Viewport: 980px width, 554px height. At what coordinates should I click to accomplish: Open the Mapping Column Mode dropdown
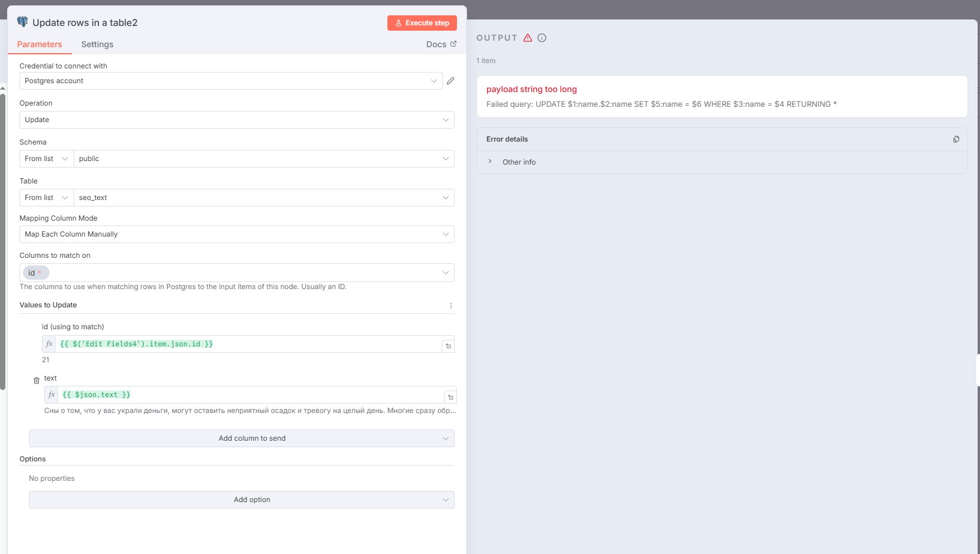click(x=236, y=234)
